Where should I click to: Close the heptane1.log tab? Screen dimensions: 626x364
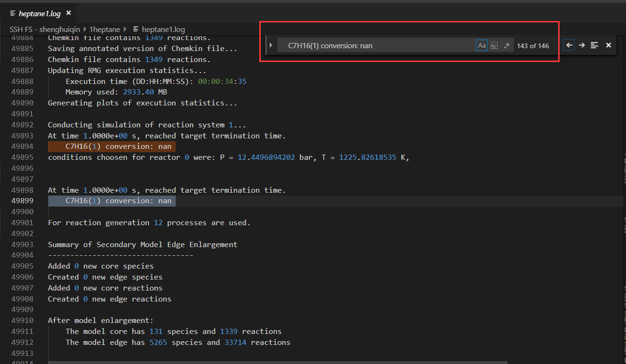[69, 13]
